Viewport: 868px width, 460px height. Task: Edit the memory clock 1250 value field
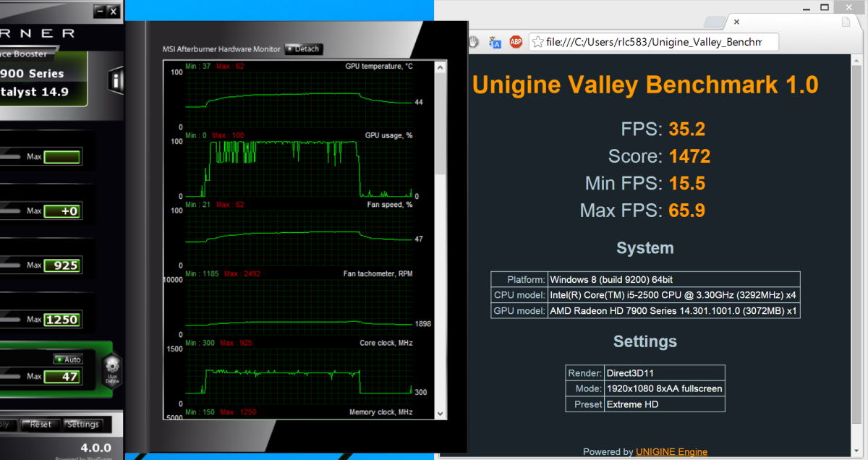click(x=63, y=320)
